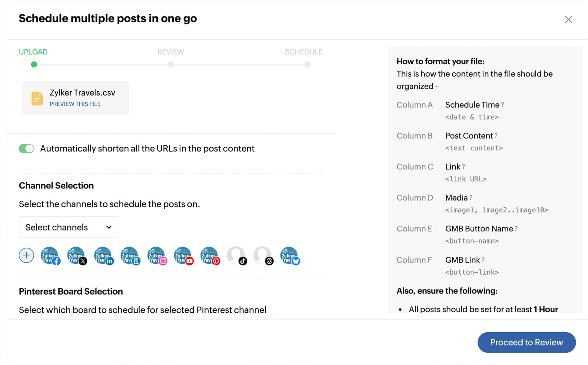Open the Select channels dropdown
Viewport: 588px width, 365px height.
tap(69, 227)
